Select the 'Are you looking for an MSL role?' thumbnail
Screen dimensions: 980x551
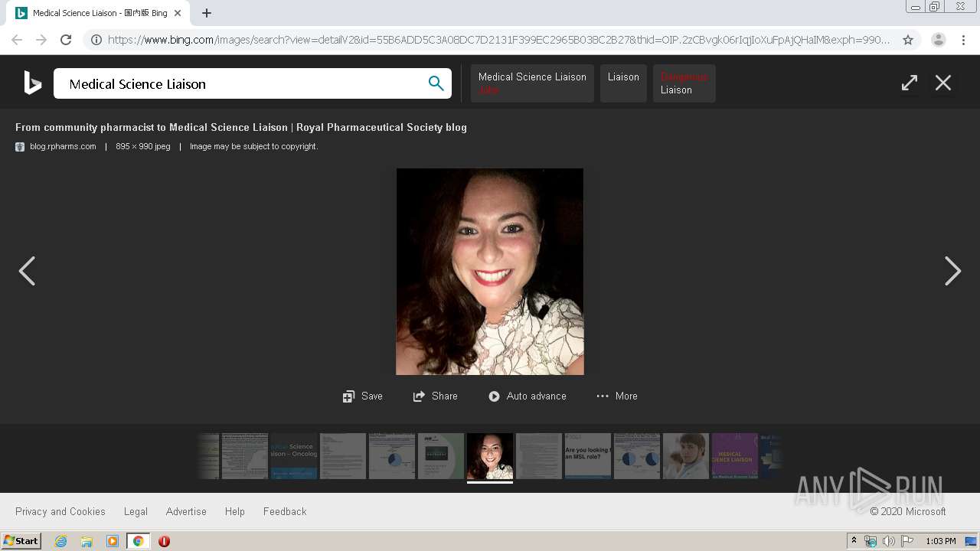click(x=588, y=456)
